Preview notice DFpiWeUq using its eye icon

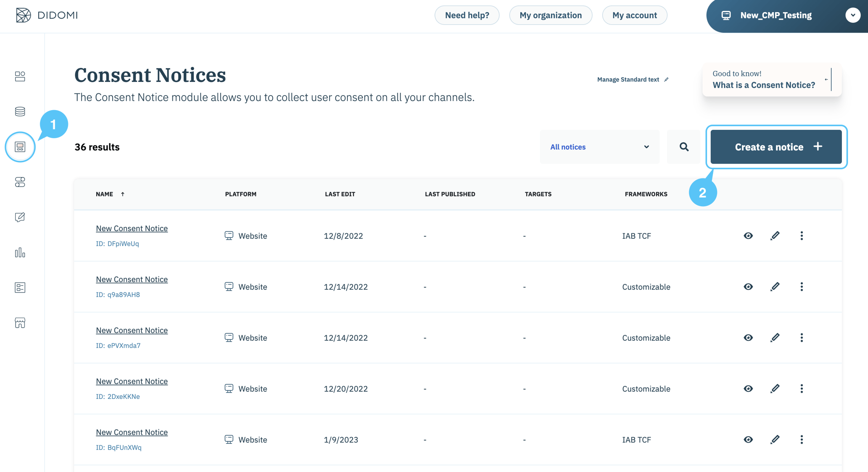pyautogui.click(x=748, y=236)
